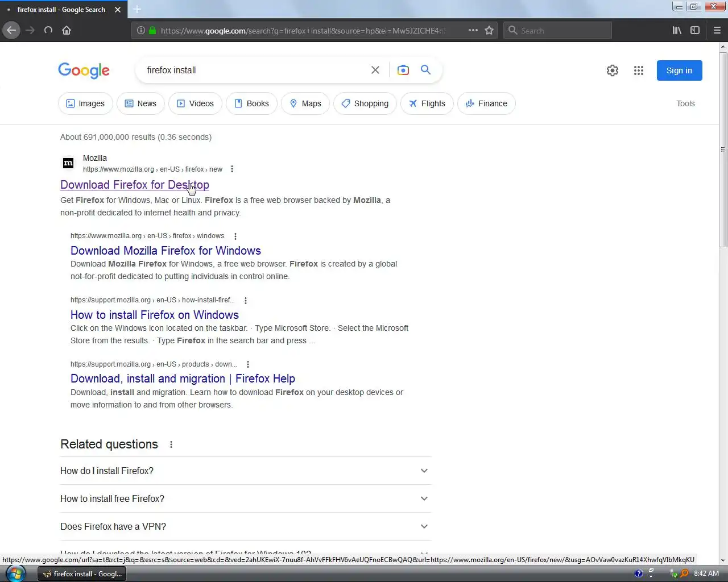
Task: Open Download, install and migration Firefox Help
Action: (183, 379)
